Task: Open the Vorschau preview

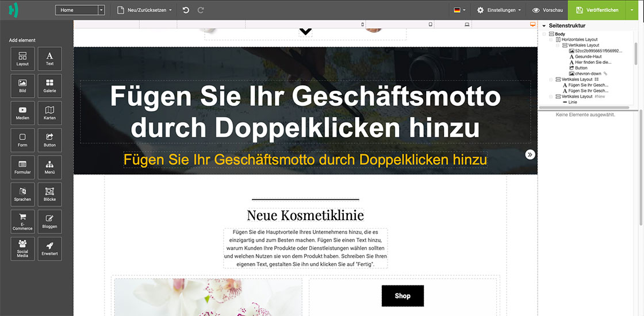Action: (547, 10)
